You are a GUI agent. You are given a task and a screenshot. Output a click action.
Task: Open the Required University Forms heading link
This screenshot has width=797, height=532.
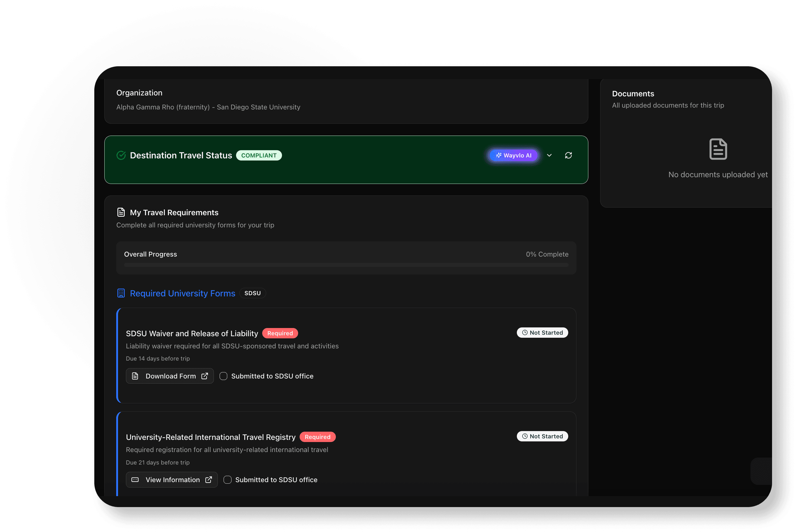pyautogui.click(x=182, y=293)
